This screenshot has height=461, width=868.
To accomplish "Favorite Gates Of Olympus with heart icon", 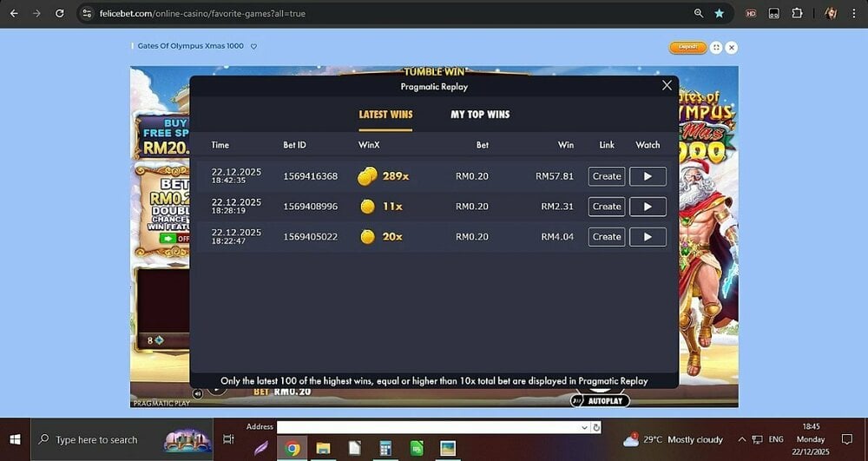I will click(x=253, y=47).
